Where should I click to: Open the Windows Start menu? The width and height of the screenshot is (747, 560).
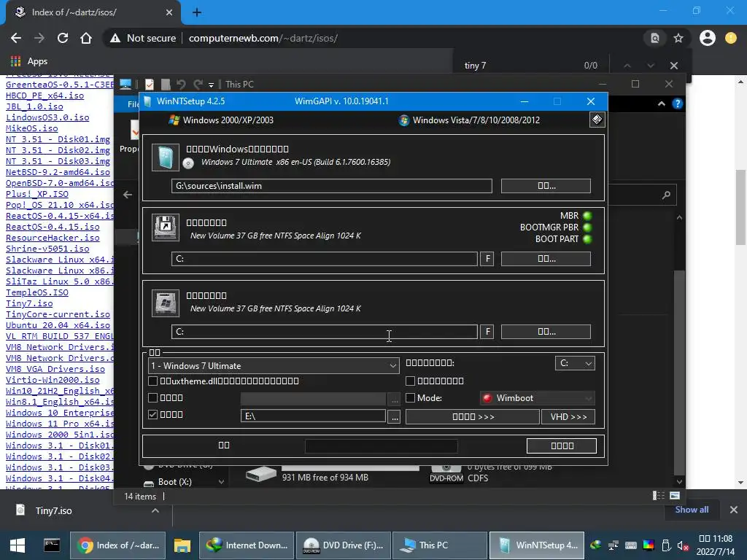(x=18, y=545)
